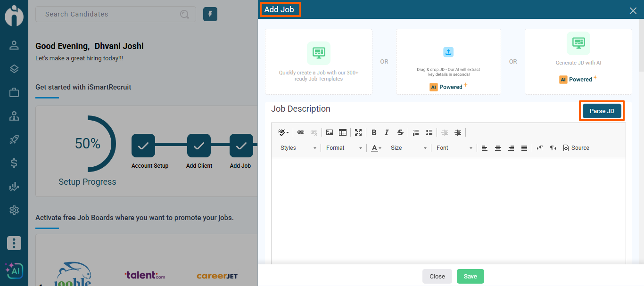Insert a bulleted list

coord(429,132)
